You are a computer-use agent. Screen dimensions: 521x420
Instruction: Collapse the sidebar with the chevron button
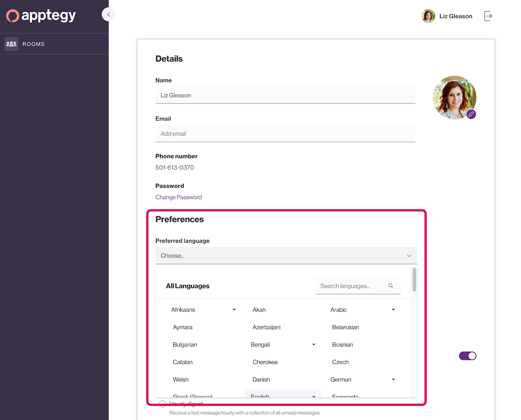pyautogui.click(x=108, y=14)
